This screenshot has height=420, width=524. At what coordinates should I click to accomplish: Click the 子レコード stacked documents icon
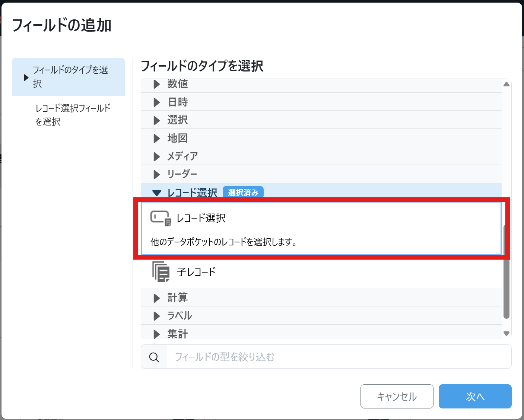pyautogui.click(x=161, y=271)
